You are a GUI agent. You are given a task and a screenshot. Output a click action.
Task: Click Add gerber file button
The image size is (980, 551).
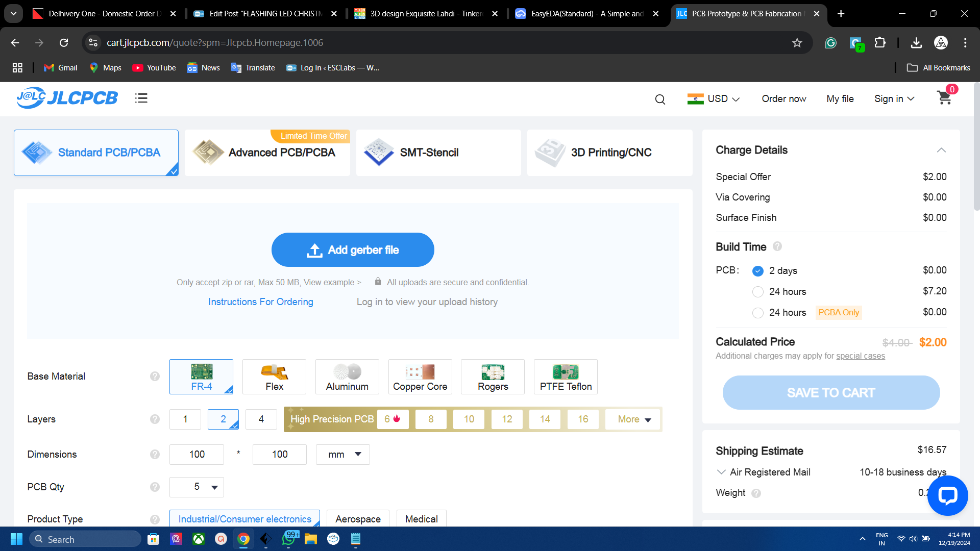pos(353,250)
